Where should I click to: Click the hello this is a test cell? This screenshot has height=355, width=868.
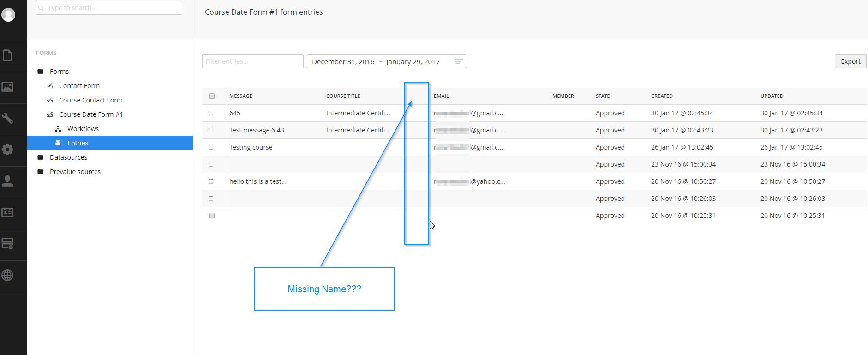point(258,181)
